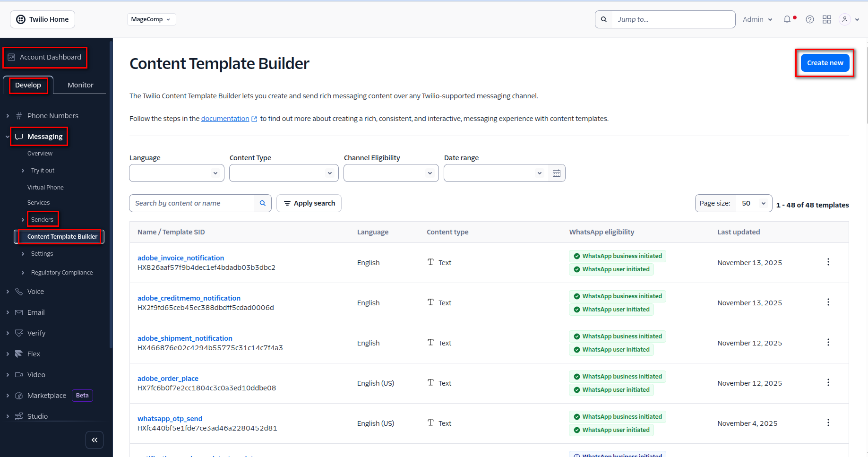Switch to the Monitor tab
Viewport: 868px width, 457px height.
[80, 85]
